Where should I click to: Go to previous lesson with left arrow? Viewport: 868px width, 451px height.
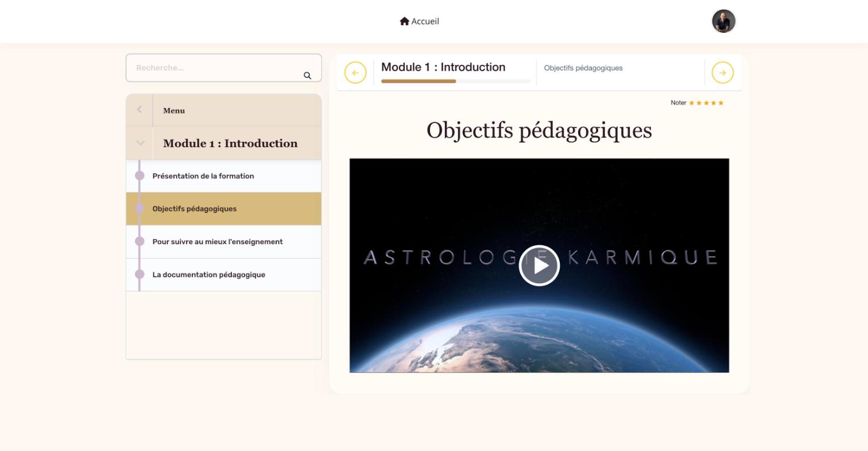tap(355, 73)
